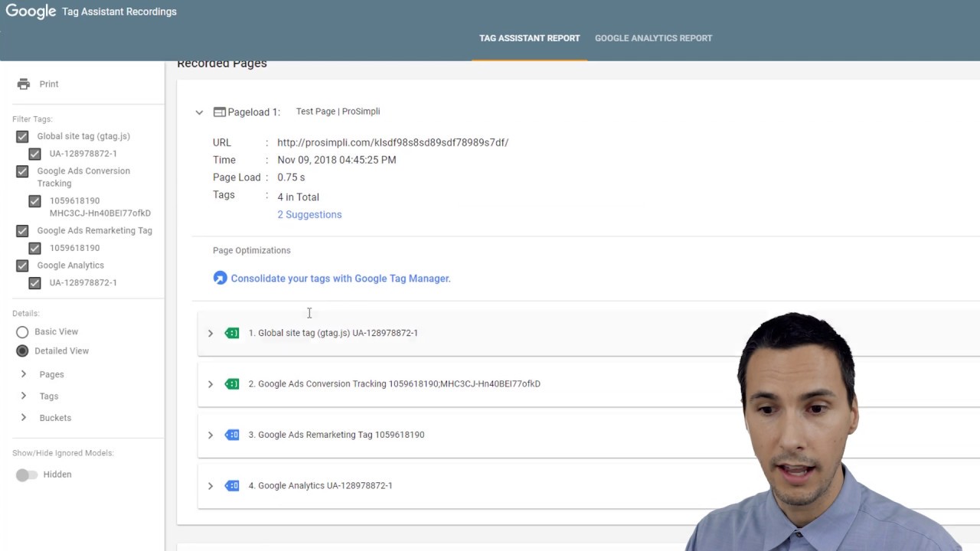Image resolution: width=980 pixels, height=551 pixels.
Task: Select Basic View radio button
Action: pyautogui.click(x=22, y=331)
